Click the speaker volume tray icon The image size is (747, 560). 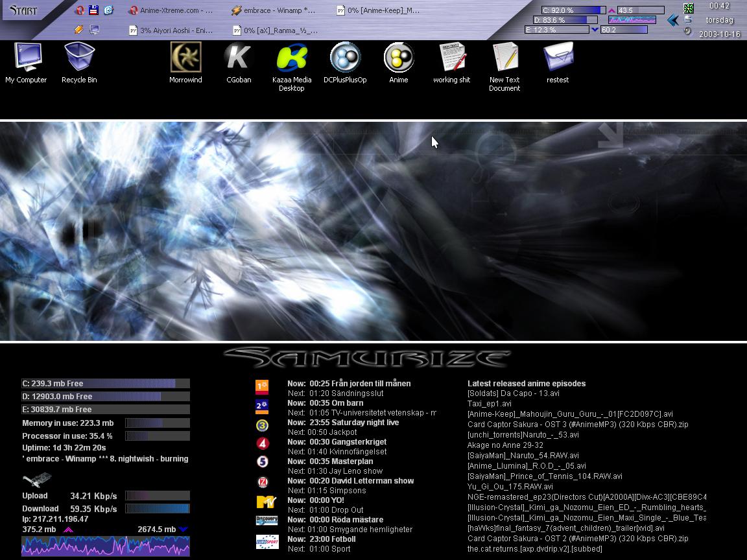tap(688, 31)
